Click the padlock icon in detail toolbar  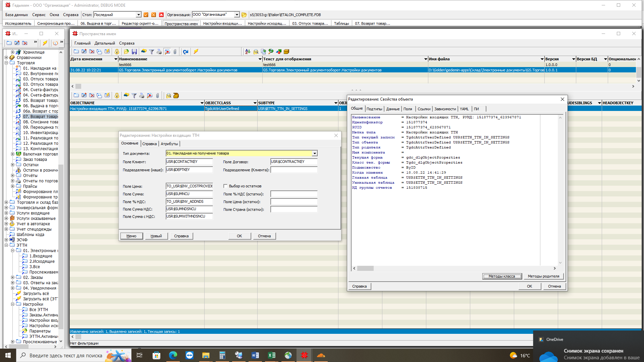tap(117, 96)
